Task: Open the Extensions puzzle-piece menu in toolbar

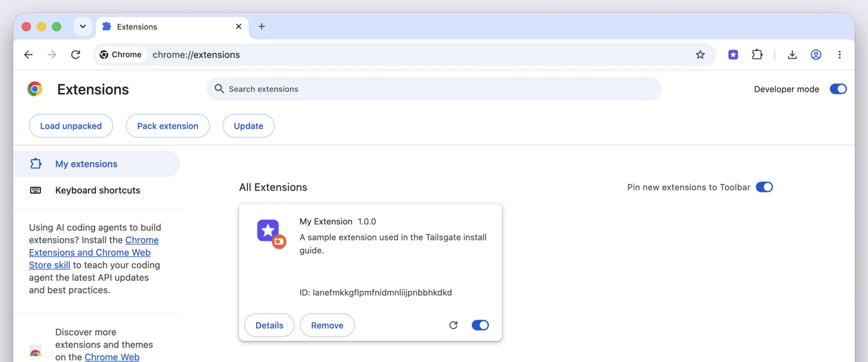Action: (x=757, y=55)
